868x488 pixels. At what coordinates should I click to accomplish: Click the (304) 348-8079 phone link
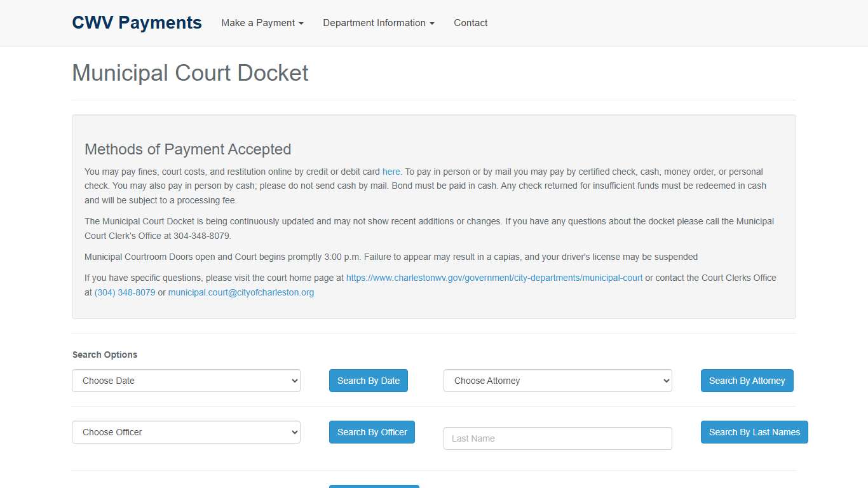point(125,292)
